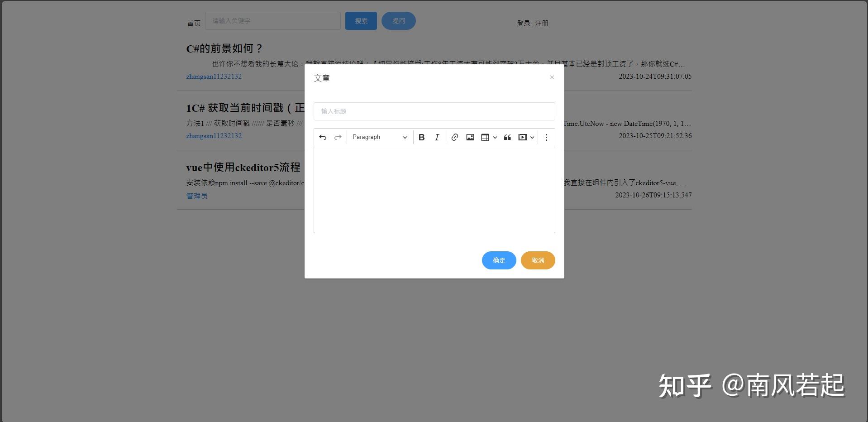
Task: Open the 首页 navigation item
Action: (x=193, y=23)
